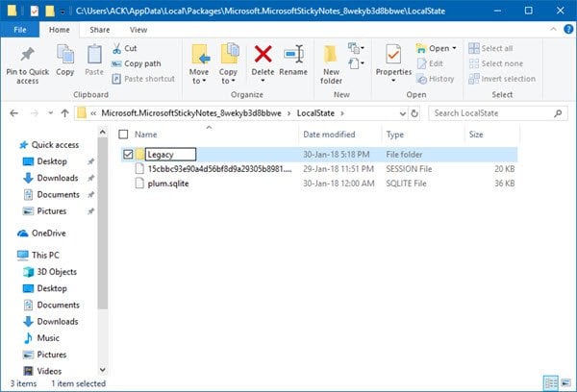Open the Properties dropdown arrow

[x=393, y=81]
